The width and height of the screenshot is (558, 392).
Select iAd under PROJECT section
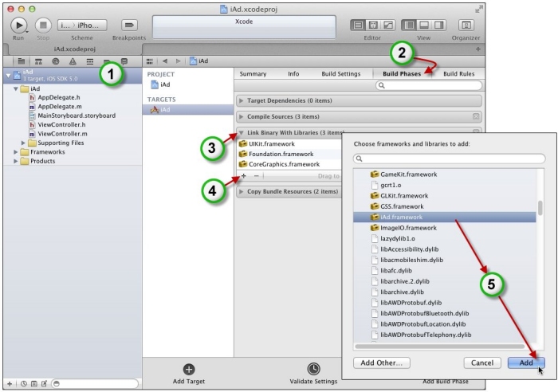point(160,84)
